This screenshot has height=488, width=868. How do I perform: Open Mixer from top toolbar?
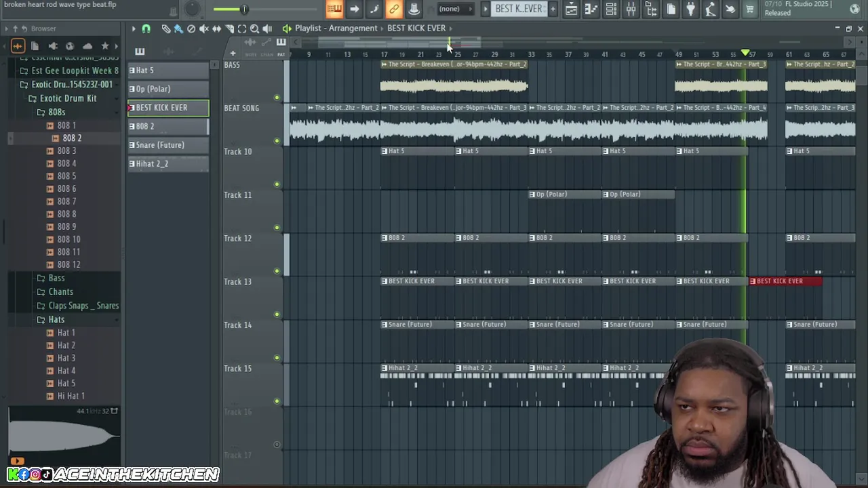point(631,9)
